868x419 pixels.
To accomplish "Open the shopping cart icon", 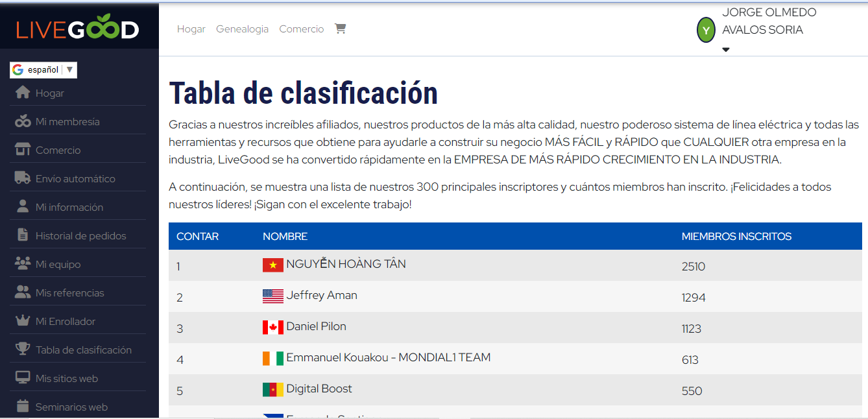I will (x=340, y=29).
